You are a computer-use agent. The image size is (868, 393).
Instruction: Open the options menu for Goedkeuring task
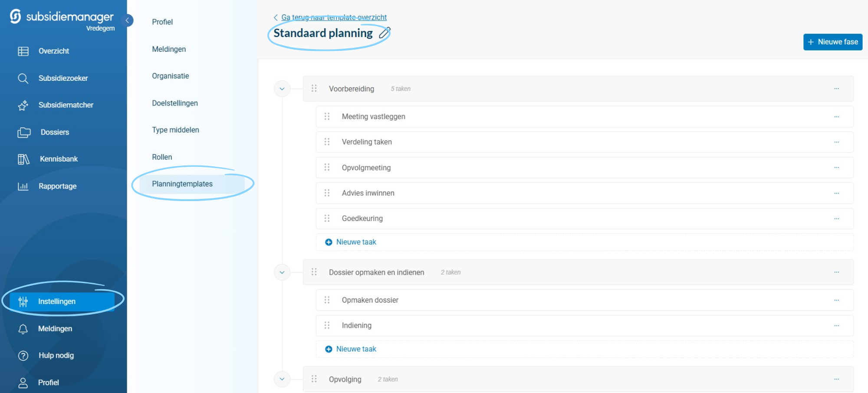pos(837,218)
